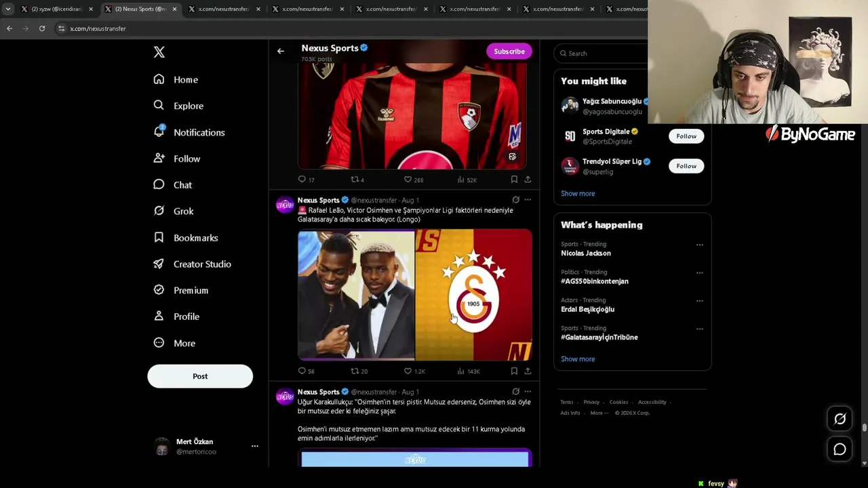
Task: Open the More menu in the sidebar
Action: coord(175,343)
